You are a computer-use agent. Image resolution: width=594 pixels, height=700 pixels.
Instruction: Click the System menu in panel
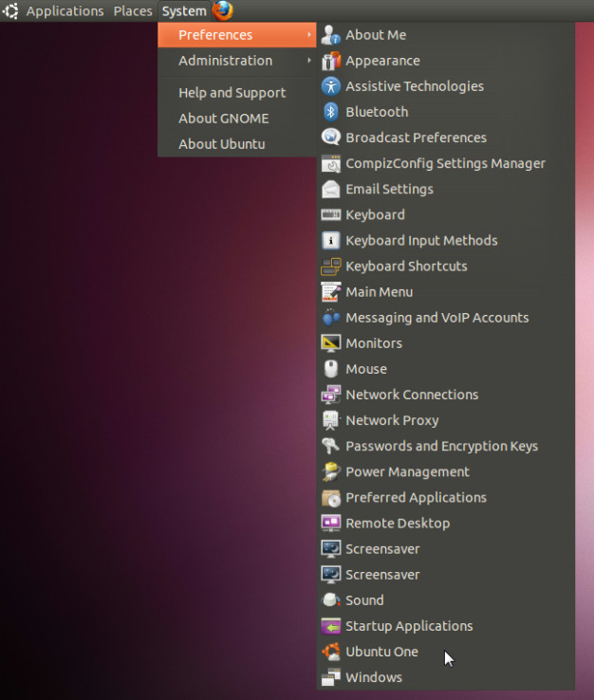pyautogui.click(x=184, y=10)
